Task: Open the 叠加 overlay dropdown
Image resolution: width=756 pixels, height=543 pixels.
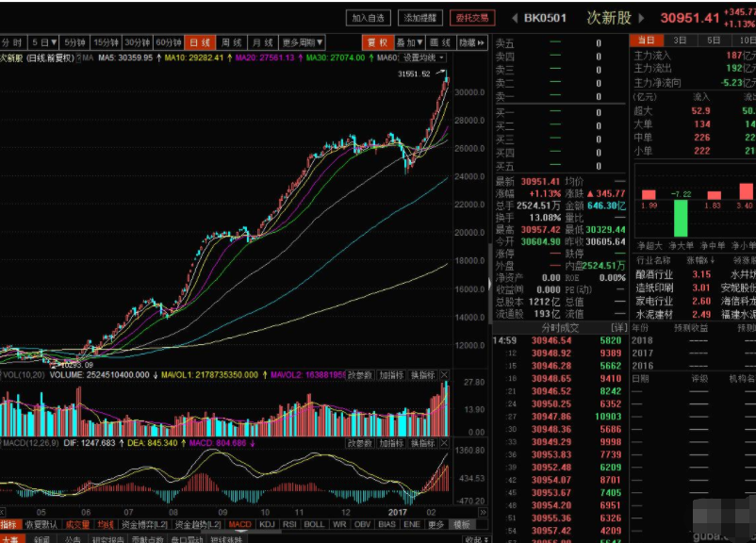Action: coord(410,42)
